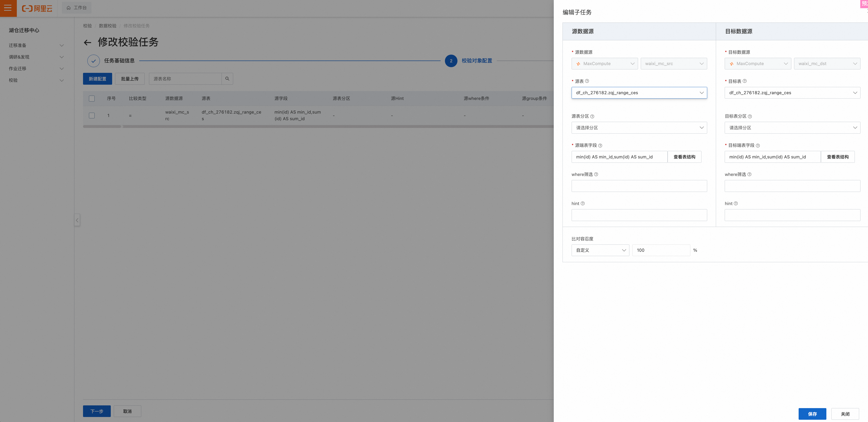This screenshot has width=868, height=422.
Task: Open 目标表分区 partition dropdown
Action: coord(792,128)
